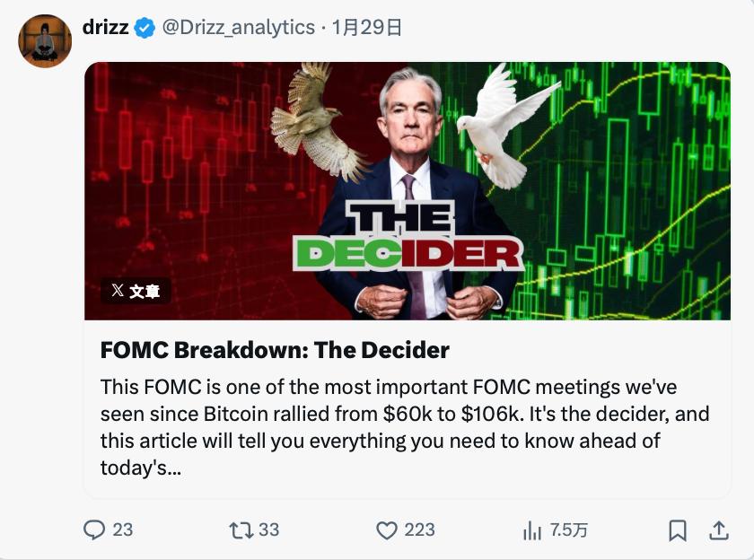Click the like count 223
Image resolution: width=754 pixels, height=560 pixels.
click(x=419, y=530)
